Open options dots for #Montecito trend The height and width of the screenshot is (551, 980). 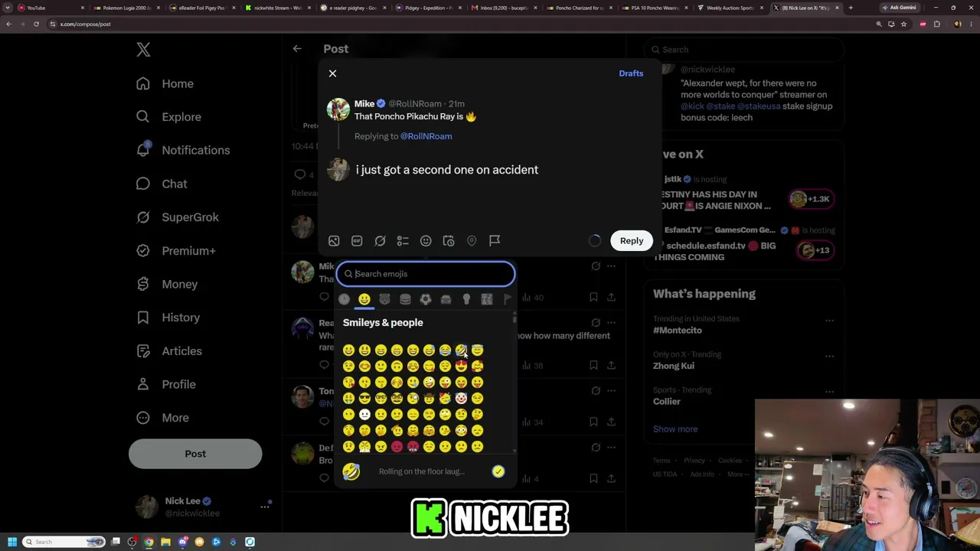(x=829, y=321)
